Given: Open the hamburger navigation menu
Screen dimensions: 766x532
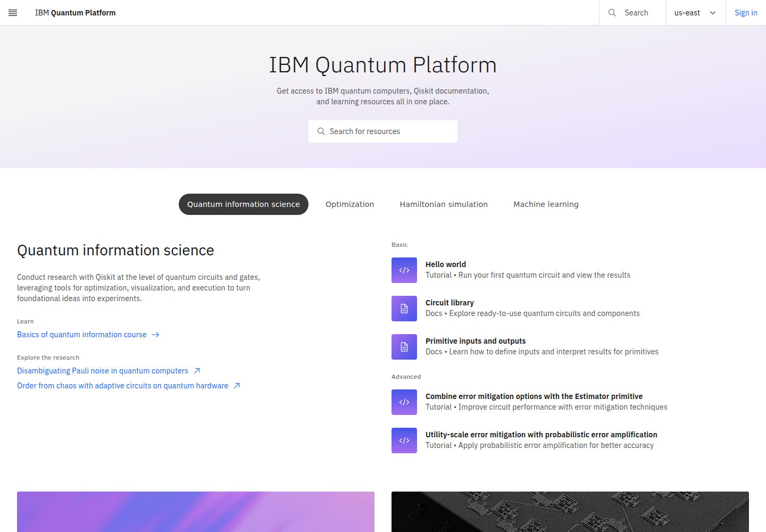Looking at the screenshot, I should pyautogui.click(x=13, y=13).
